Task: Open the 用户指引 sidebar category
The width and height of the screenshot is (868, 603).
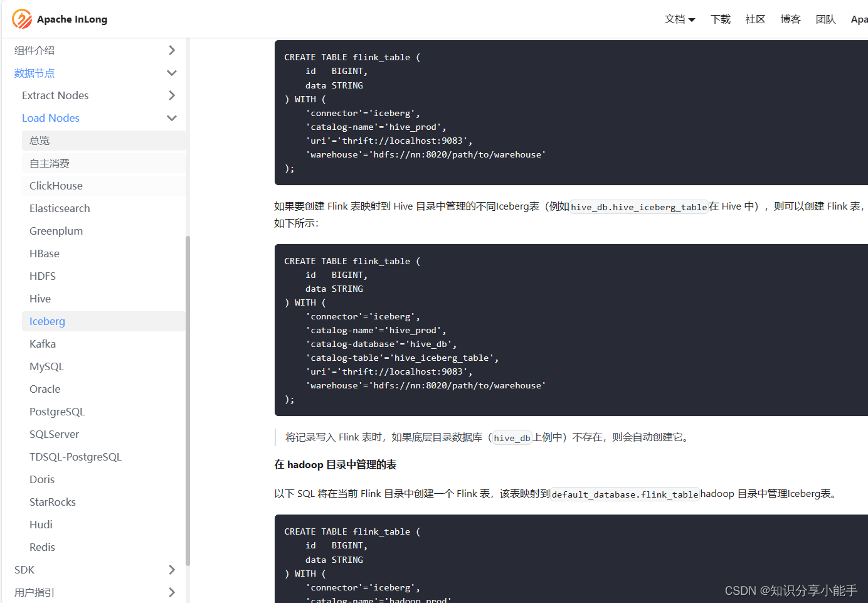Action: (34, 592)
